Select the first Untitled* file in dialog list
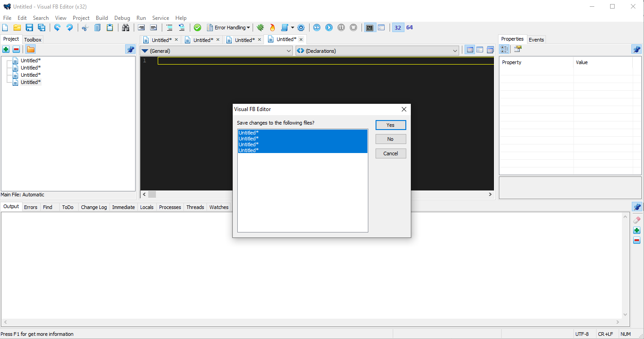 tap(249, 132)
